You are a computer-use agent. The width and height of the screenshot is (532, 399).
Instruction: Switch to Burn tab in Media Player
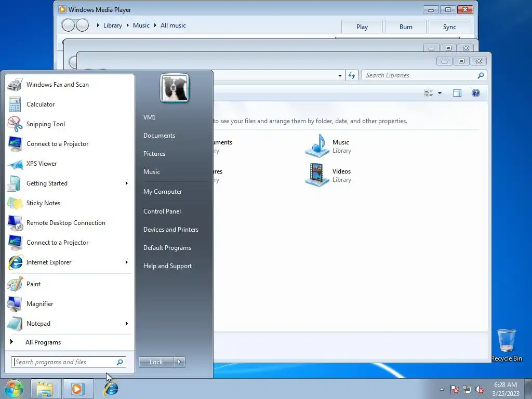[x=406, y=27]
